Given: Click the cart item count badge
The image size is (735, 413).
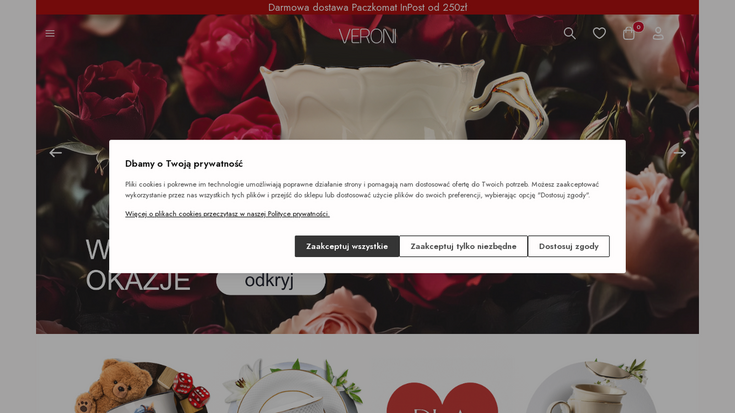Looking at the screenshot, I should [x=638, y=27].
